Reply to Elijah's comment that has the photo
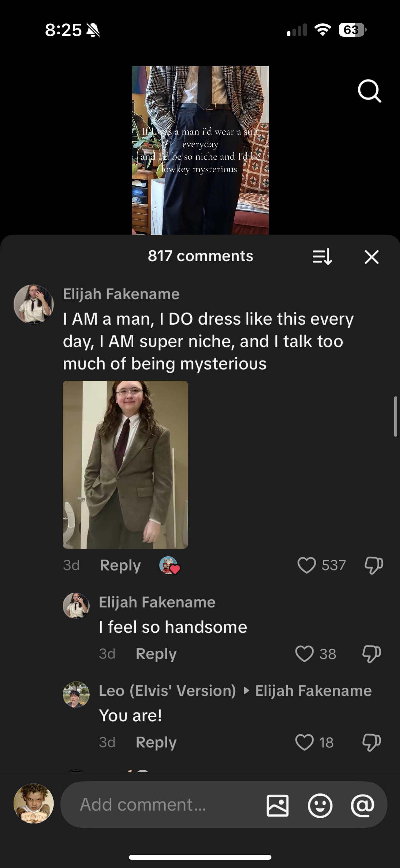The height and width of the screenshot is (868, 400). point(120,565)
